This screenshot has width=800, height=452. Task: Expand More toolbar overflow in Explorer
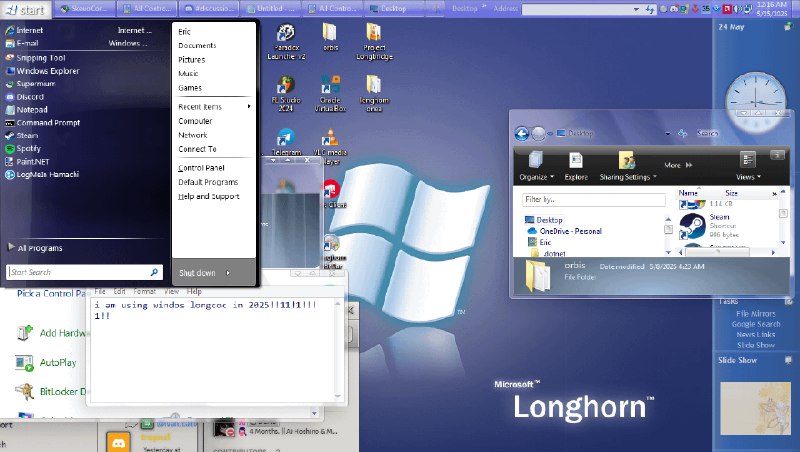click(x=678, y=165)
